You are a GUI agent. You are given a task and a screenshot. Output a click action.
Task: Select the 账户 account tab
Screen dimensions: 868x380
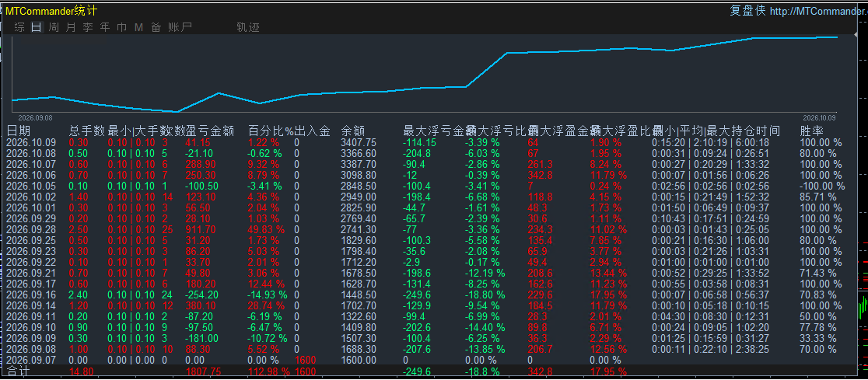(x=180, y=27)
